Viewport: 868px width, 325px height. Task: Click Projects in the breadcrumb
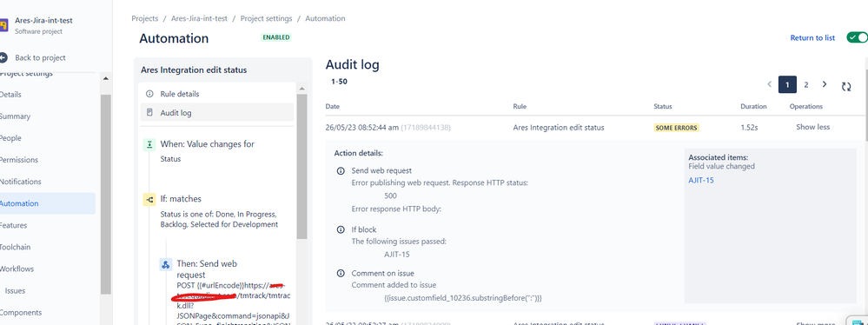pyautogui.click(x=144, y=18)
